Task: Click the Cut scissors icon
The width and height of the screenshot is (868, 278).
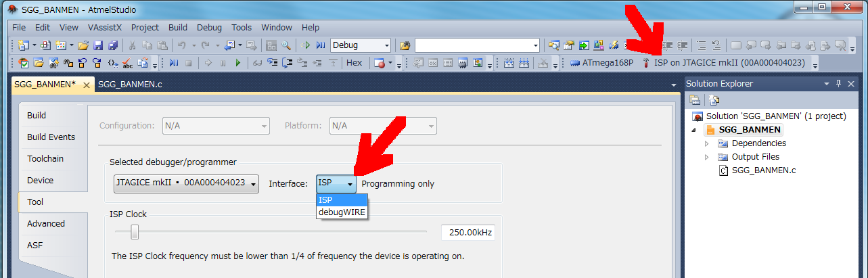Action: coord(133,45)
